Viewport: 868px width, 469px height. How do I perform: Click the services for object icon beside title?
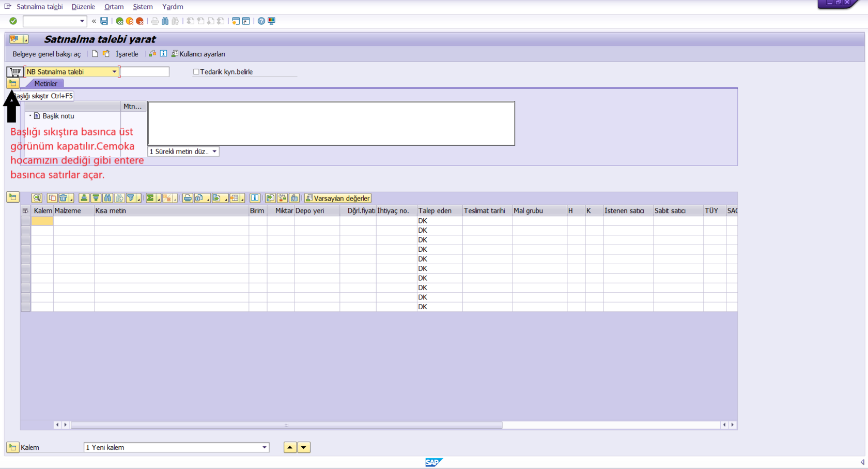pos(18,39)
